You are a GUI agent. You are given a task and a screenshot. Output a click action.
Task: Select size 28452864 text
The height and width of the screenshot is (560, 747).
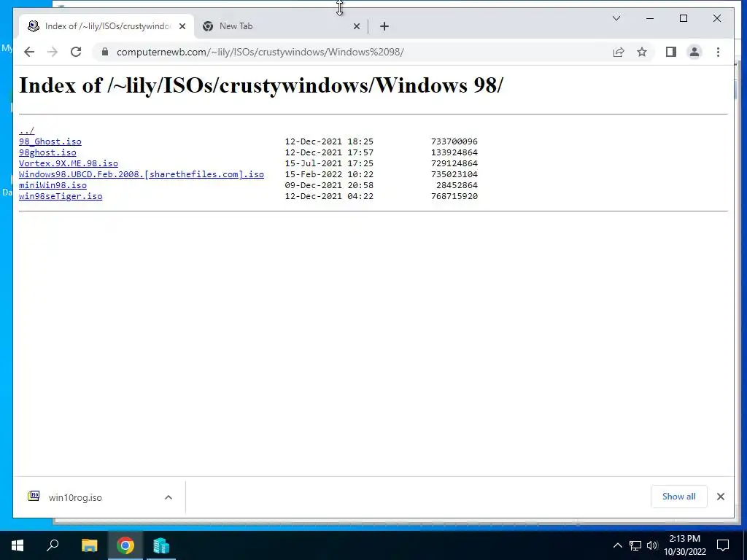click(x=457, y=185)
